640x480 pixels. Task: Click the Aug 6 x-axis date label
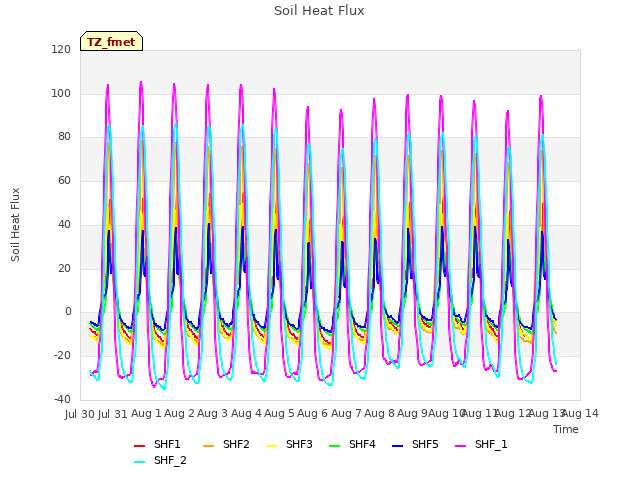313,413
